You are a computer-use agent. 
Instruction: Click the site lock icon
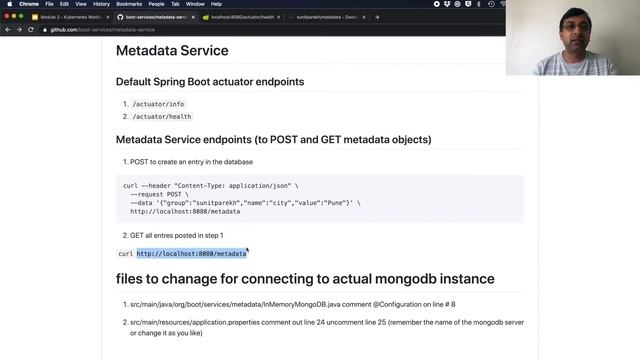tap(45, 30)
